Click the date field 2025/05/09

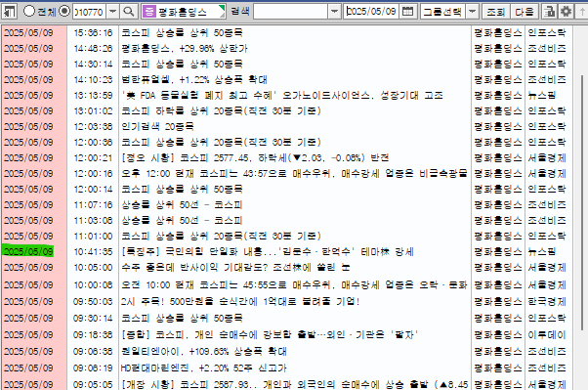click(371, 12)
